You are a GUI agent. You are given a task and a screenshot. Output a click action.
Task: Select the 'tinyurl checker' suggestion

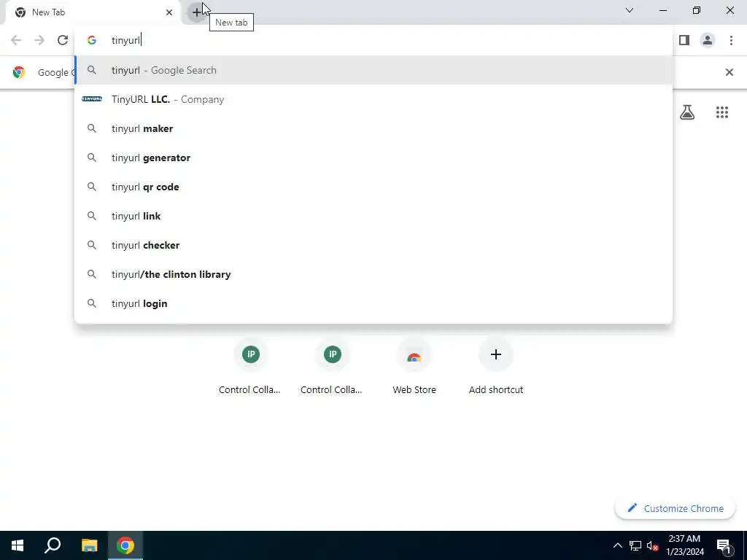373,245
